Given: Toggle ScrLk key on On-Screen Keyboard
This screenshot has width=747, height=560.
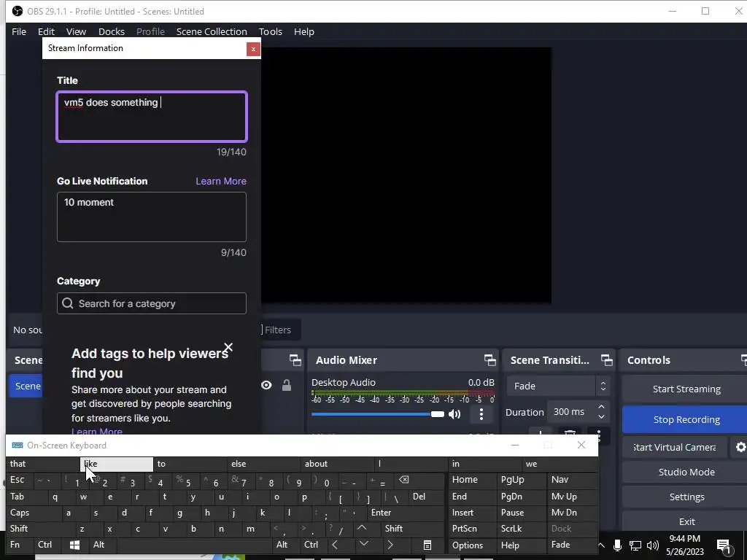Looking at the screenshot, I should coord(521,529).
